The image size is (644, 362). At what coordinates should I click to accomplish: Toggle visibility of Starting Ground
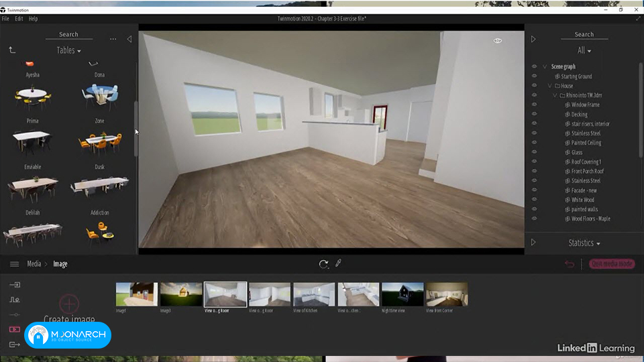pyautogui.click(x=535, y=76)
